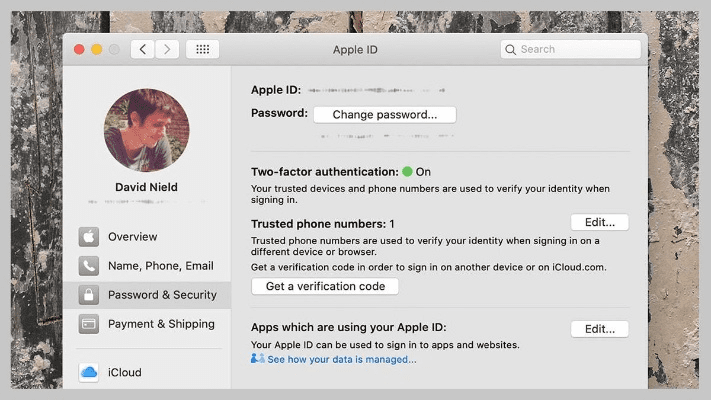Viewport: 711px width, 400px height.
Task: Click the magnifying glass search icon
Action: tap(511, 49)
